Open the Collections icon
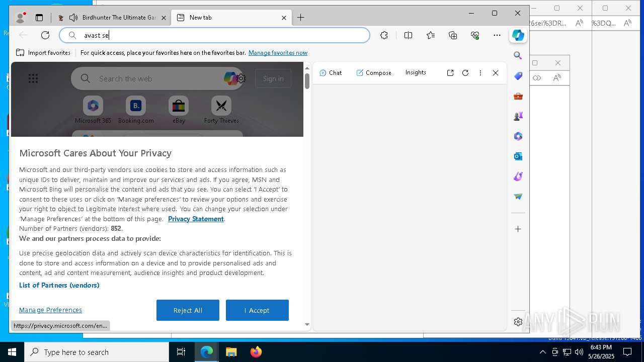The width and height of the screenshot is (644, 362). (453, 35)
